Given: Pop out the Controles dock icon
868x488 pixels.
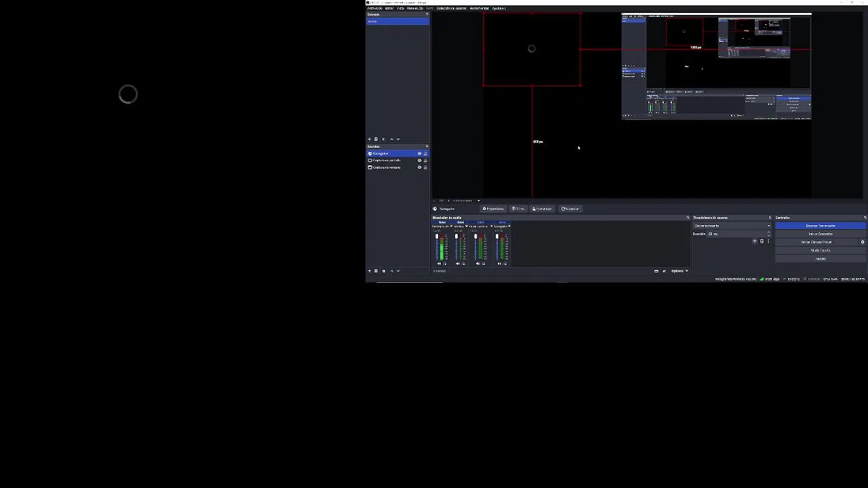Looking at the screenshot, I should [865, 218].
